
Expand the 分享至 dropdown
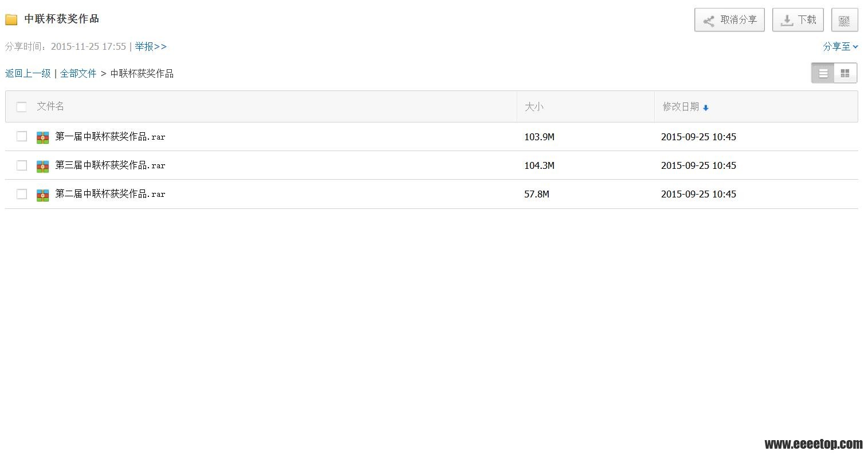(x=840, y=47)
